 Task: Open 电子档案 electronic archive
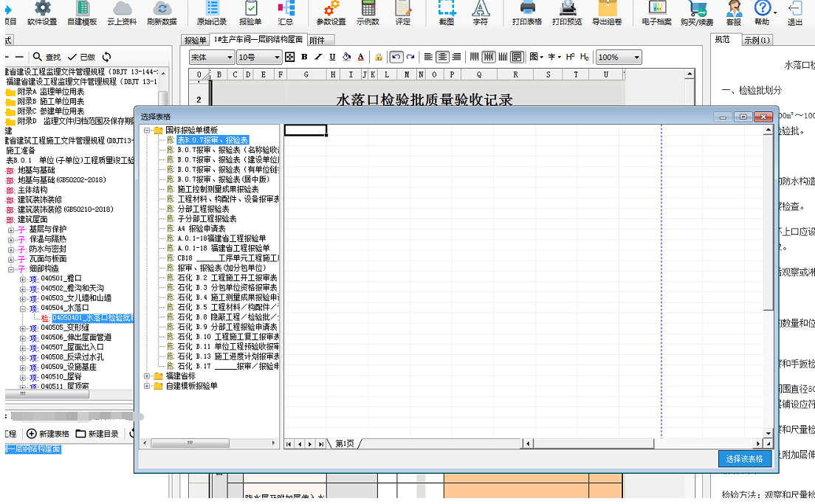pyautogui.click(x=656, y=13)
